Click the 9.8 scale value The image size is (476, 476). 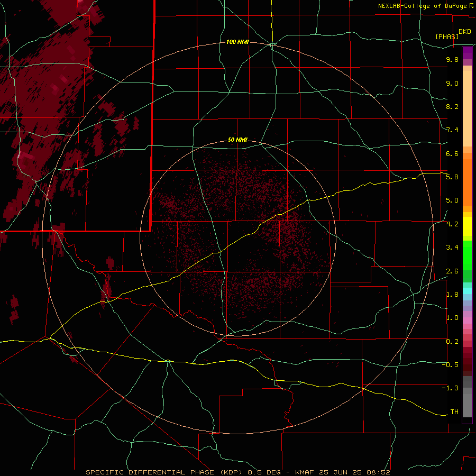point(452,59)
